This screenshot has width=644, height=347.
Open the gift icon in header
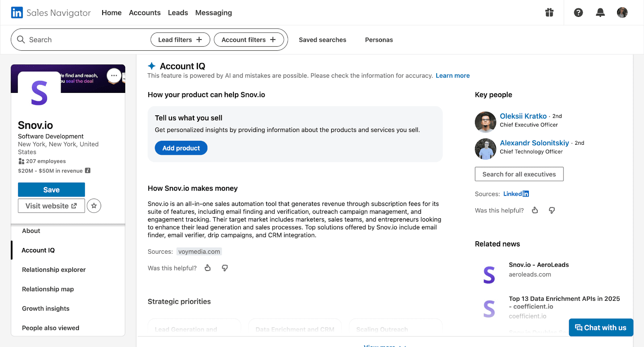point(549,12)
